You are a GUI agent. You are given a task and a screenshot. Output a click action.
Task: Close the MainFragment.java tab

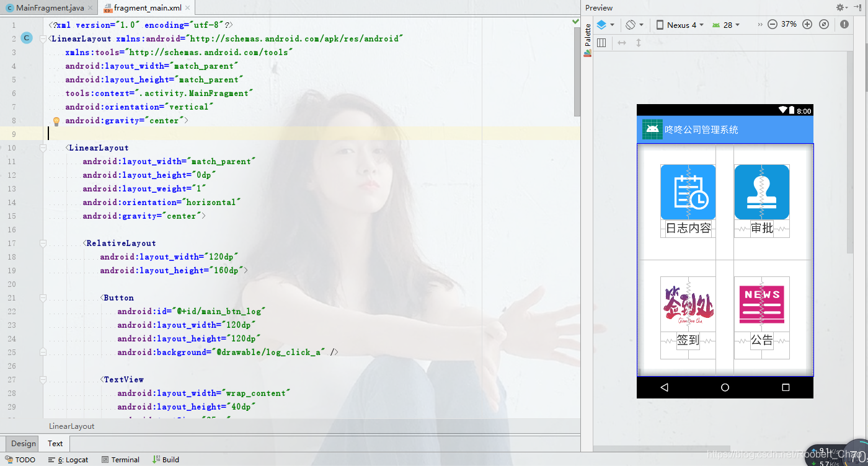[x=91, y=8]
